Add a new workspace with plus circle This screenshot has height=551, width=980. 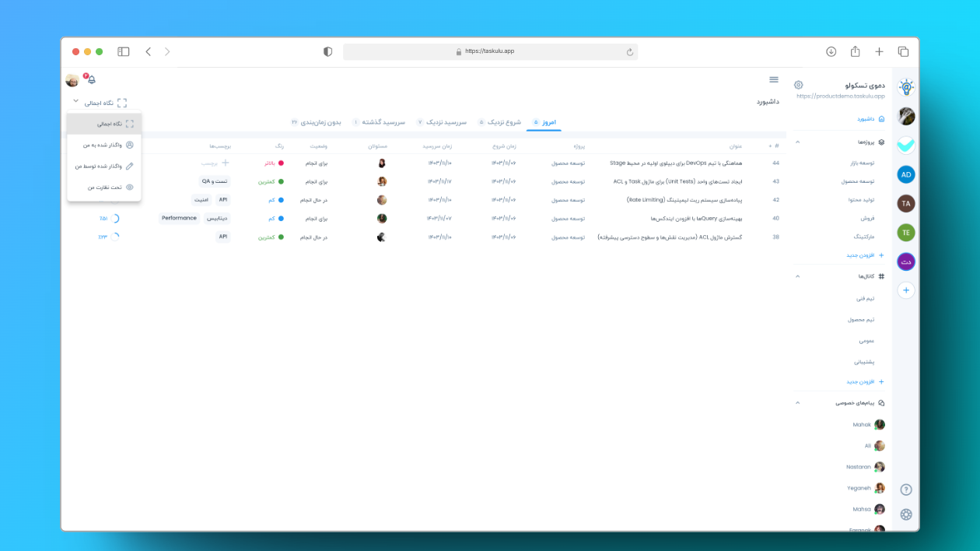906,290
